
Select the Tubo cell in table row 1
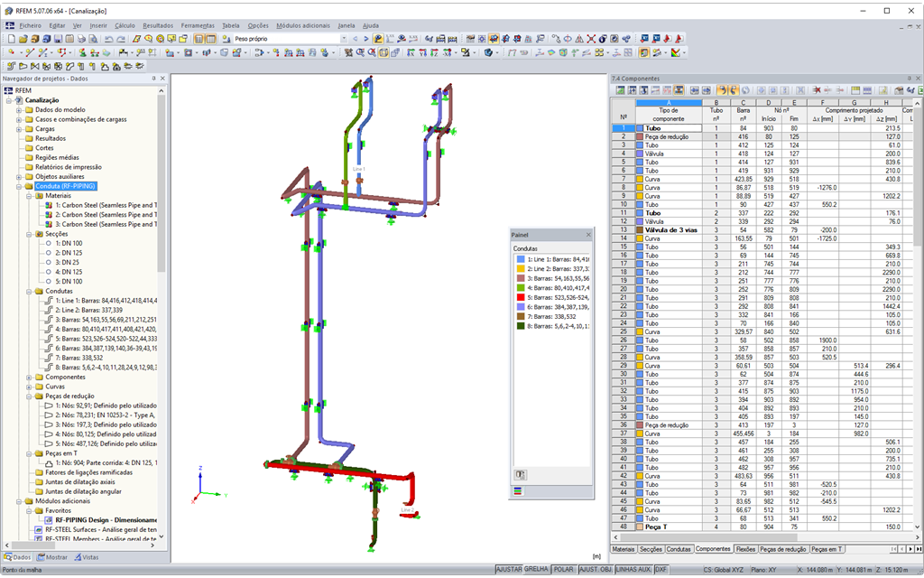coord(669,128)
